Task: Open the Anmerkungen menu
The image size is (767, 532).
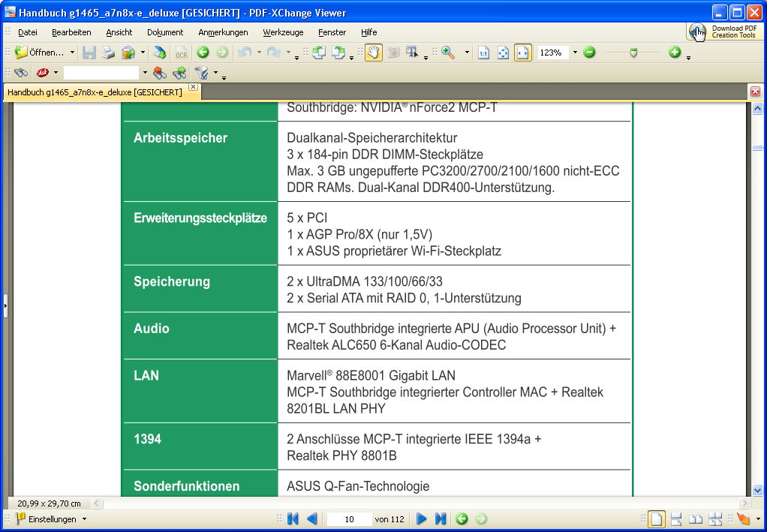Action: click(223, 32)
